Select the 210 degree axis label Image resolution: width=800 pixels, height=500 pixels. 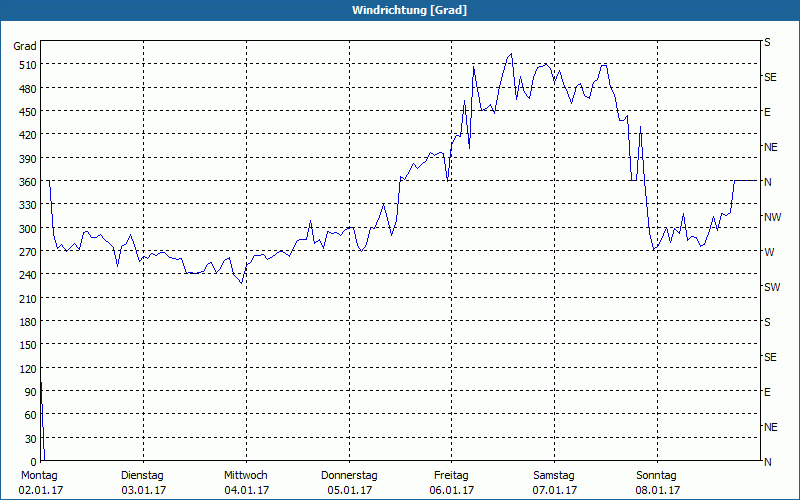28,298
